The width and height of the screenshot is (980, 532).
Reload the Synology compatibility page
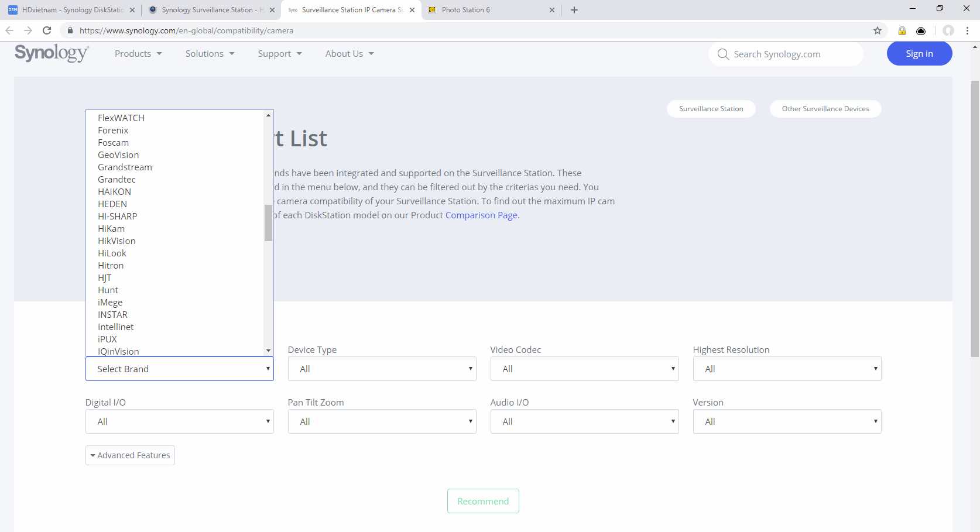[47, 30]
